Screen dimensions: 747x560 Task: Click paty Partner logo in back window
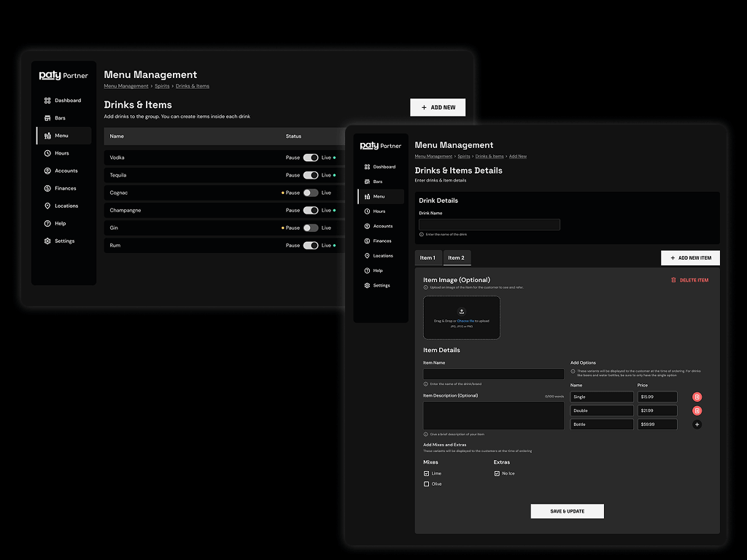pyautogui.click(x=63, y=75)
